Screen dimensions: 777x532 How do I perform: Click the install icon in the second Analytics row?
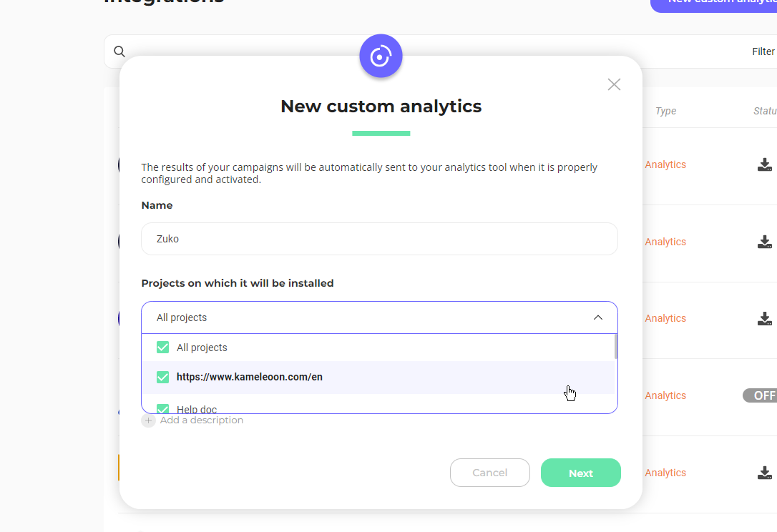pos(764,242)
